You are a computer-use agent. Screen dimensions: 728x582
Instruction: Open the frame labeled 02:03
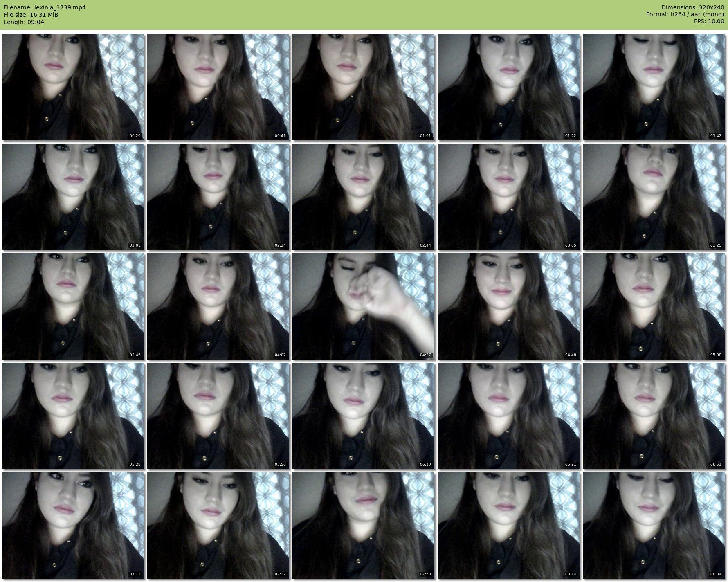pos(73,197)
